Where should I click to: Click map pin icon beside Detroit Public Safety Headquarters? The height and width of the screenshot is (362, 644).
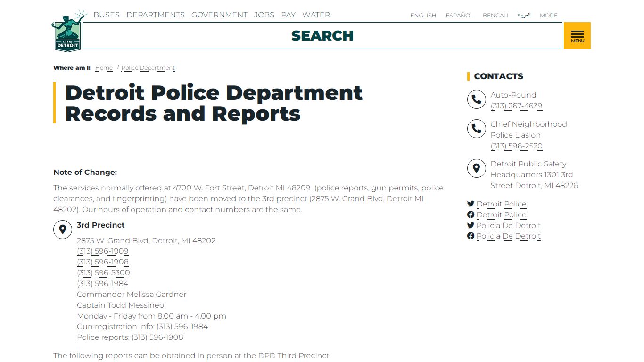[476, 168]
